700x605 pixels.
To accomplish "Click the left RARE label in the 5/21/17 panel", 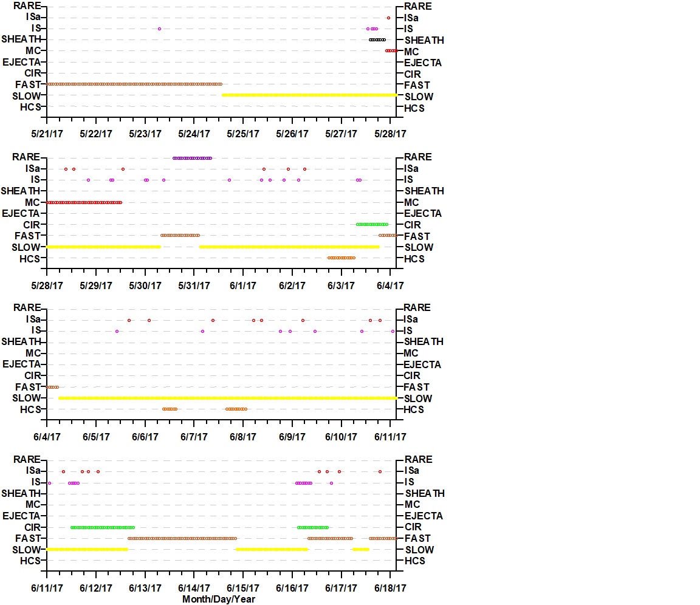I will [x=27, y=6].
